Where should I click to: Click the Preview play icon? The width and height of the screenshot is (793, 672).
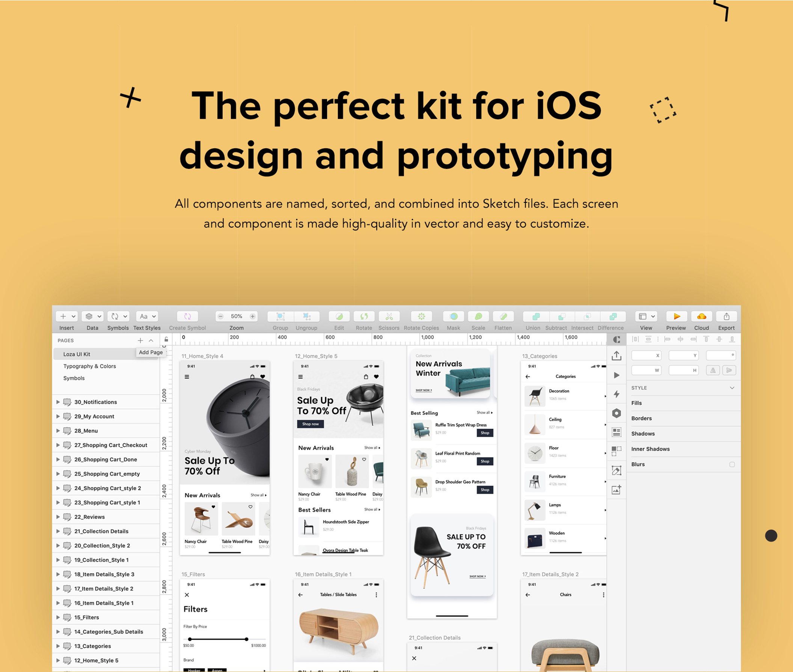coord(676,316)
